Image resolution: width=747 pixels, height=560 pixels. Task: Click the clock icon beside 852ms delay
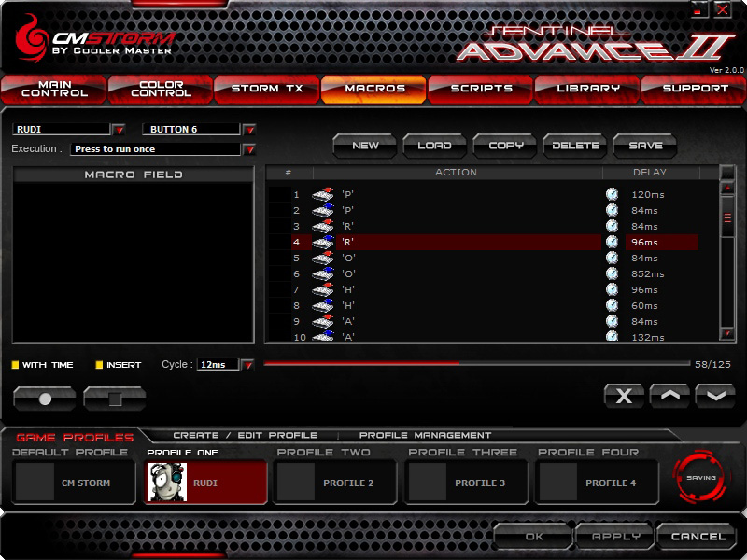613,273
